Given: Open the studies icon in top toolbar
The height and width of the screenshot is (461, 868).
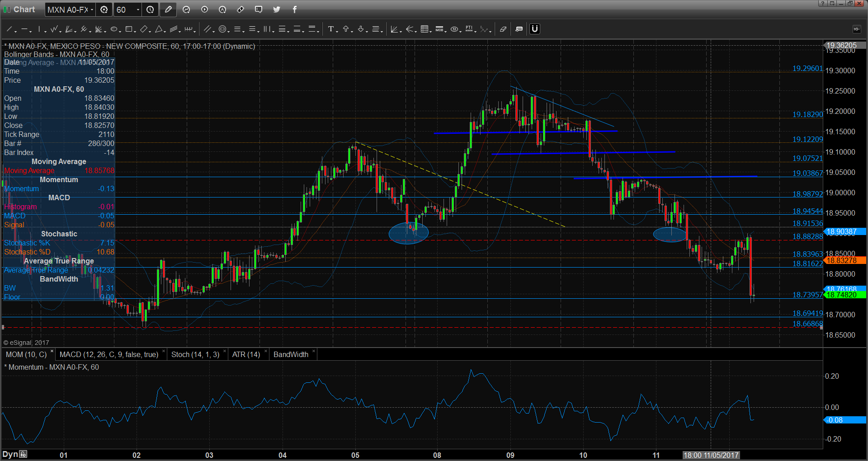Looking at the screenshot, I should [186, 9].
